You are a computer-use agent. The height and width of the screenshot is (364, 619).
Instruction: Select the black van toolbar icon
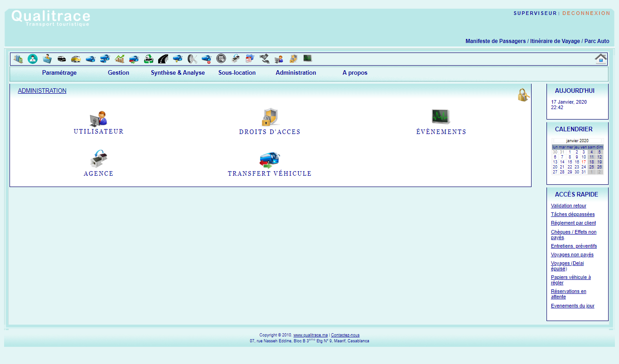(x=62, y=59)
